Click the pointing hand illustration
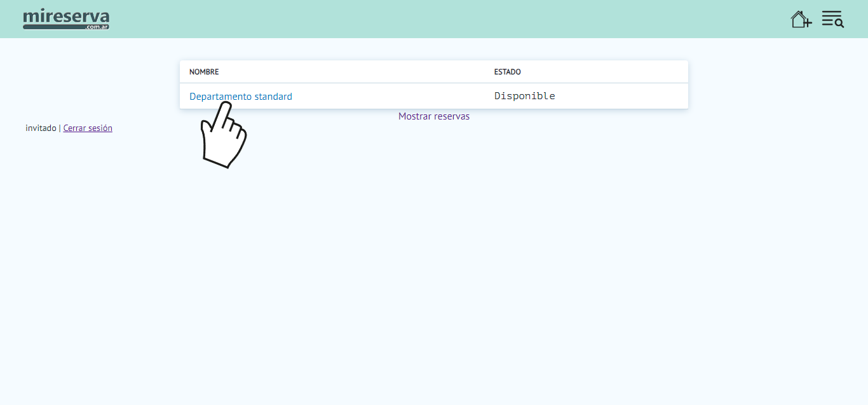Screen dimensions: 868x405 tap(223, 135)
